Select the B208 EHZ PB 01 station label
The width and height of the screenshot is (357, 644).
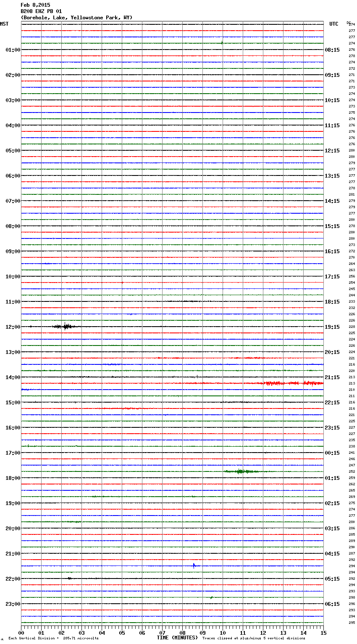point(41,11)
